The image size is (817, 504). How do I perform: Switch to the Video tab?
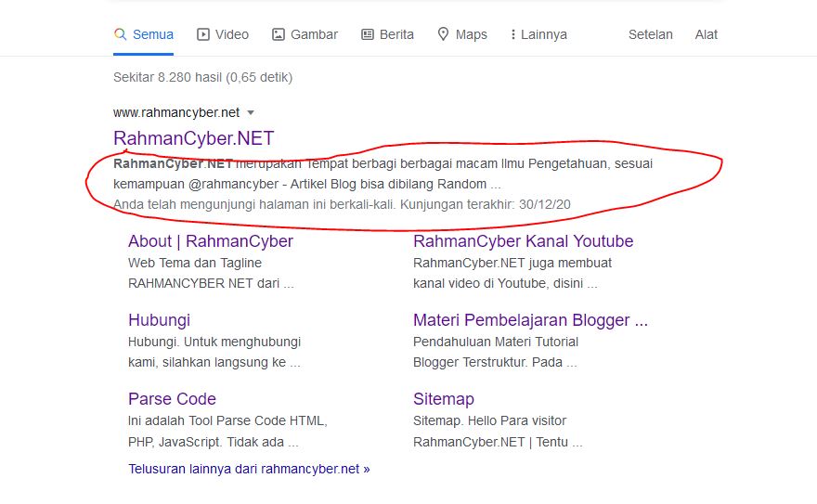coord(223,34)
